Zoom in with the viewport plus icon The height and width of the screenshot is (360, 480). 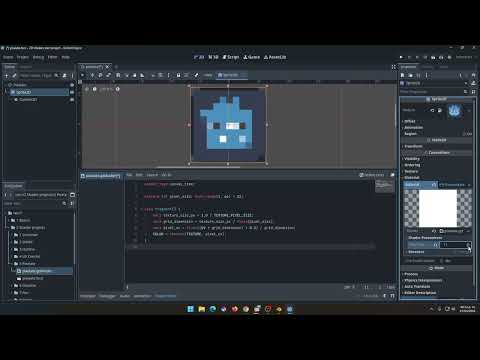point(118,89)
